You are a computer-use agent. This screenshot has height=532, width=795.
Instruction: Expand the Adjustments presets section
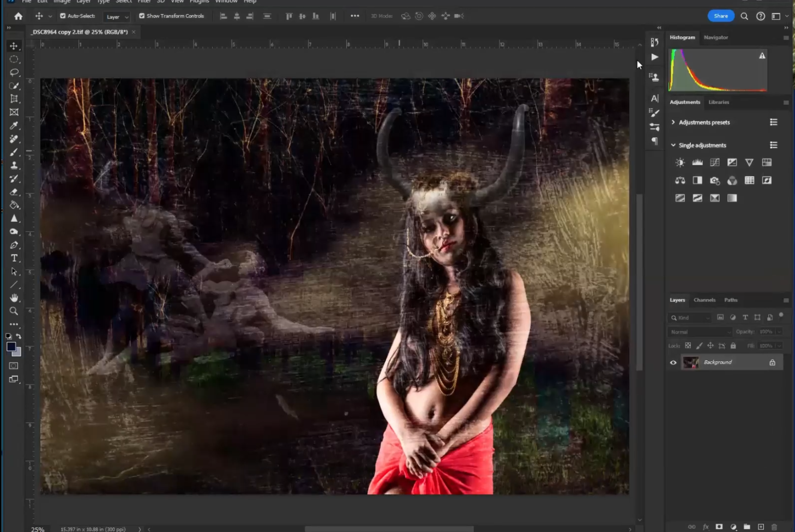(673, 122)
